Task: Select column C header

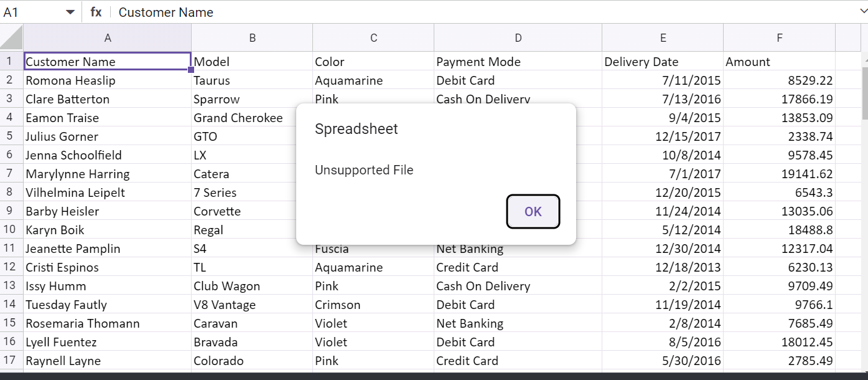Action: (x=373, y=38)
